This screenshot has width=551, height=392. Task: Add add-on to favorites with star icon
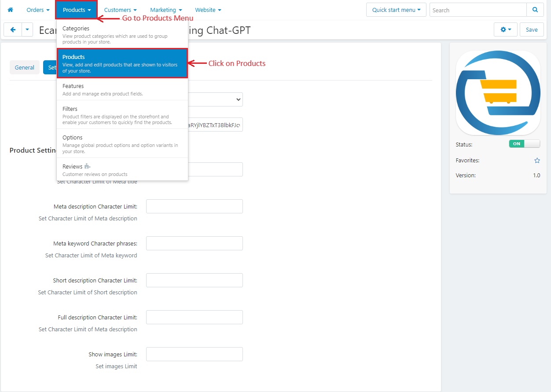pyautogui.click(x=537, y=161)
